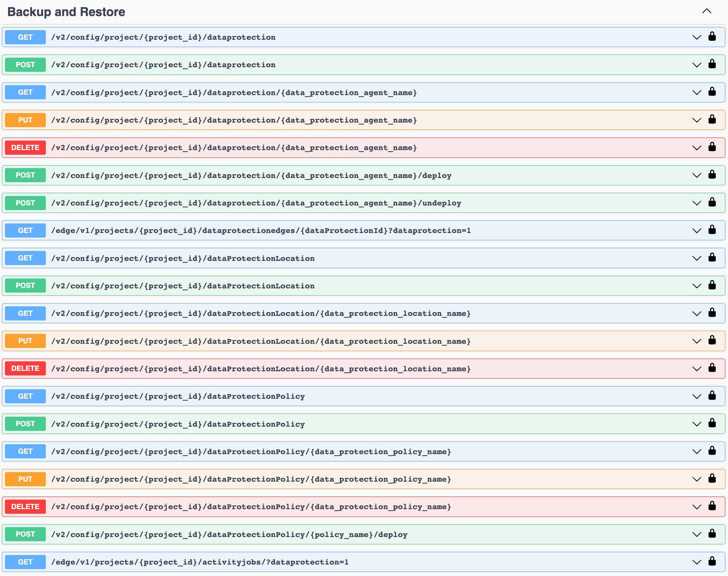Screen dimensions: 728x576
Task: Open GET dataprotectionedges endpoint path
Action: click(x=261, y=230)
